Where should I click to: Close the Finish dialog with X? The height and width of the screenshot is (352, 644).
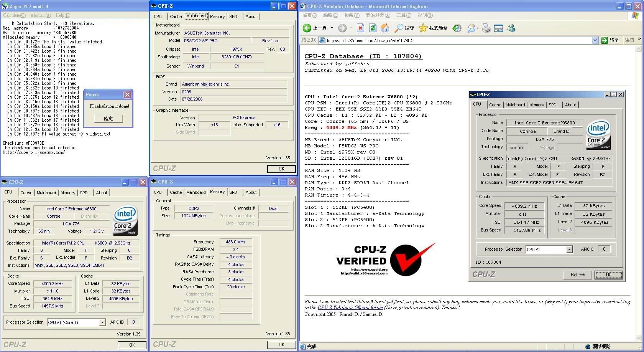tap(128, 94)
